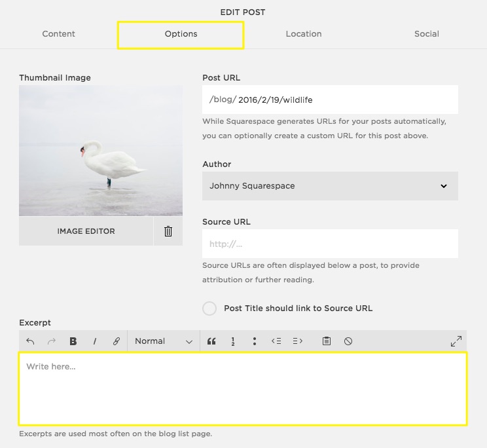
Task: Open the Normal text style dropdown
Action: point(163,341)
